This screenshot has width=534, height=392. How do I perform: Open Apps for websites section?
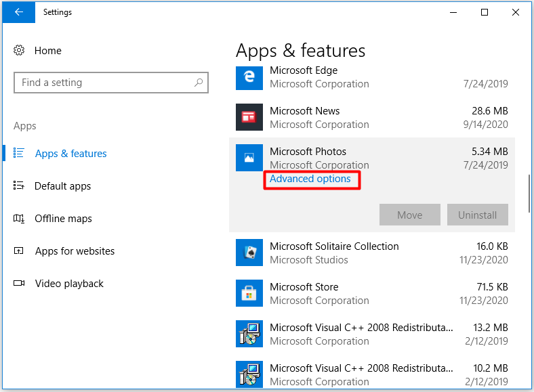[x=75, y=251]
